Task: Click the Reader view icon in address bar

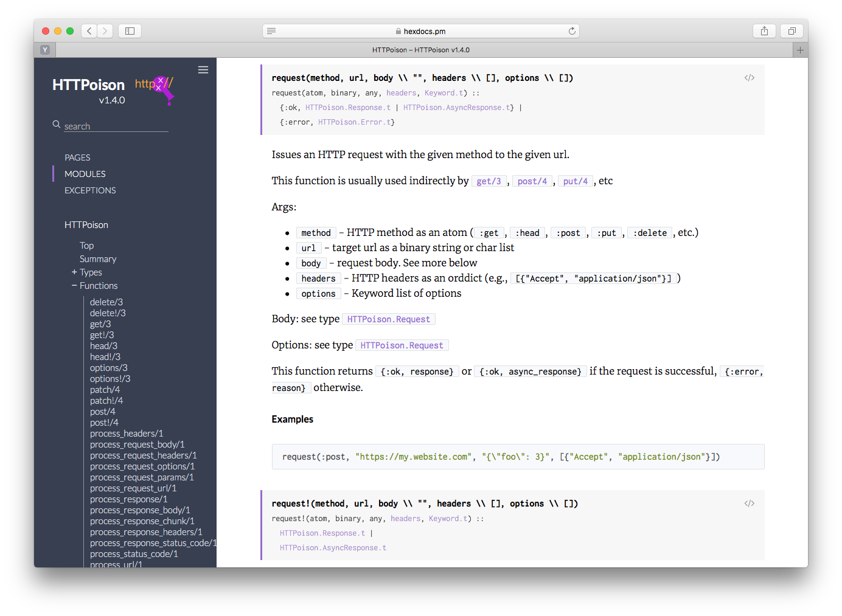Action: click(271, 31)
